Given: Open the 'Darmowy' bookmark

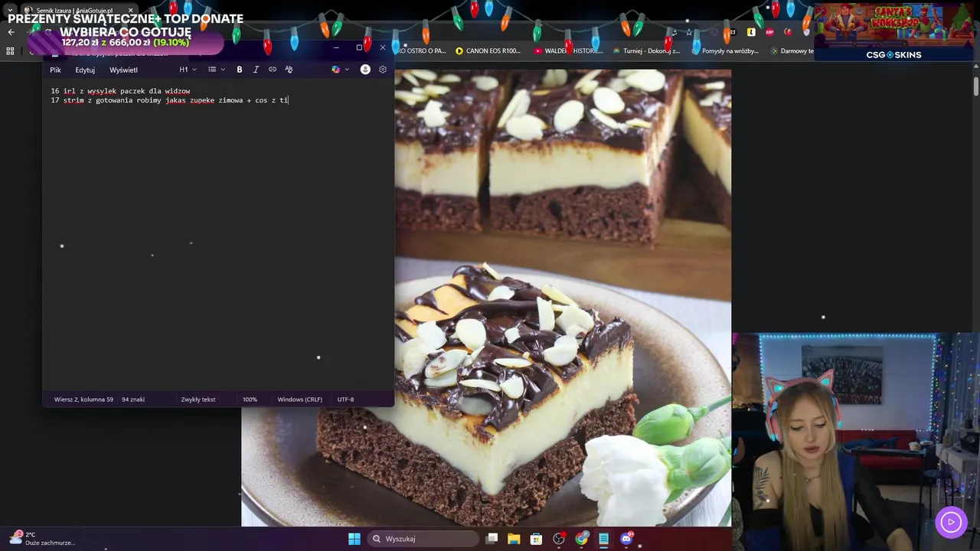Looking at the screenshot, I should pos(792,51).
